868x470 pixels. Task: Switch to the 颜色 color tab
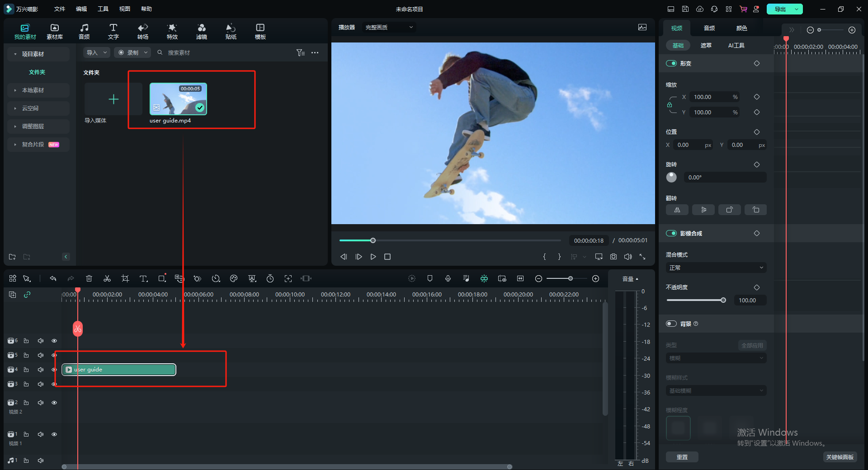741,28
